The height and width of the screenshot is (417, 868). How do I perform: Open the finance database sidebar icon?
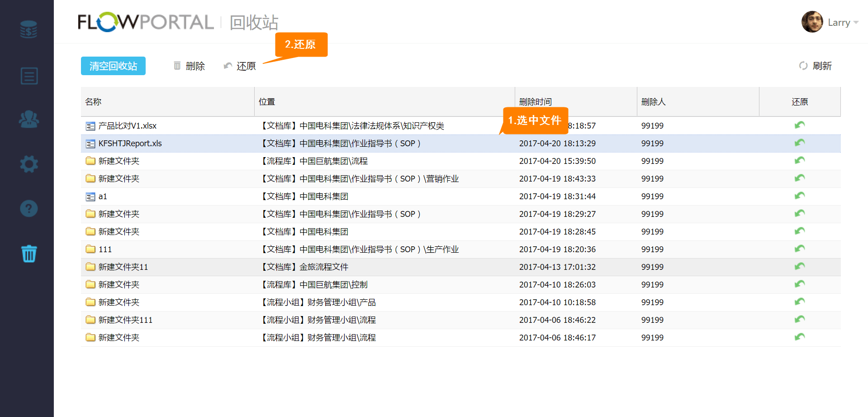(28, 29)
